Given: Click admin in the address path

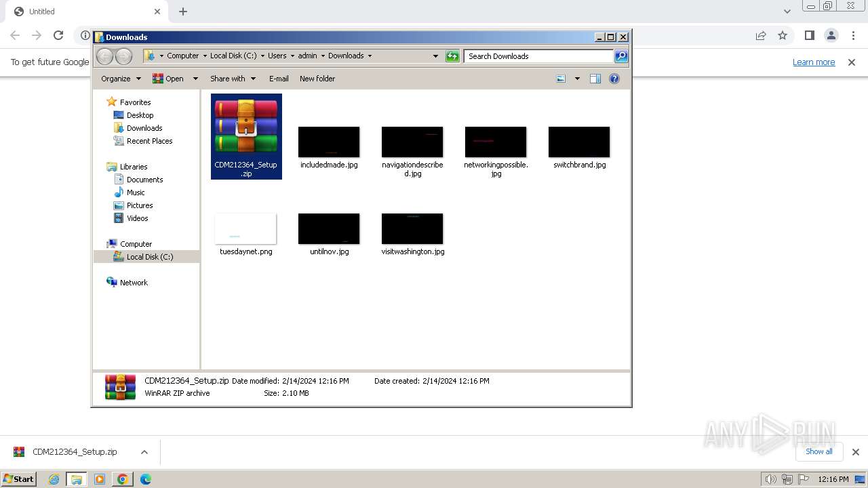Looking at the screenshot, I should tap(307, 56).
